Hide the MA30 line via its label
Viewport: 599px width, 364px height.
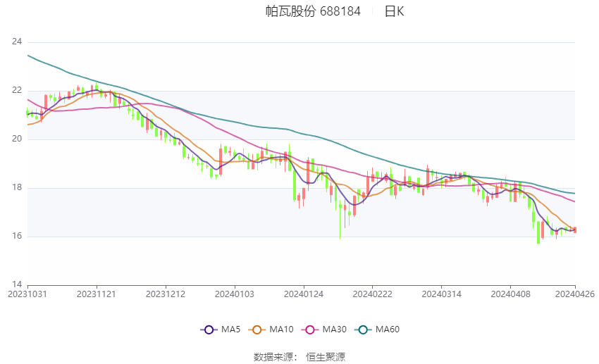point(334,330)
